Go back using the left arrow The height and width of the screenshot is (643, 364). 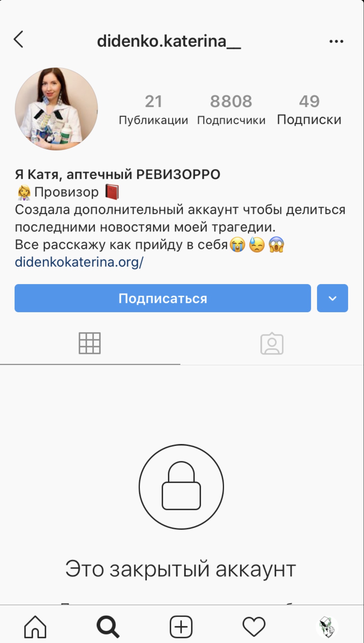click(x=19, y=40)
